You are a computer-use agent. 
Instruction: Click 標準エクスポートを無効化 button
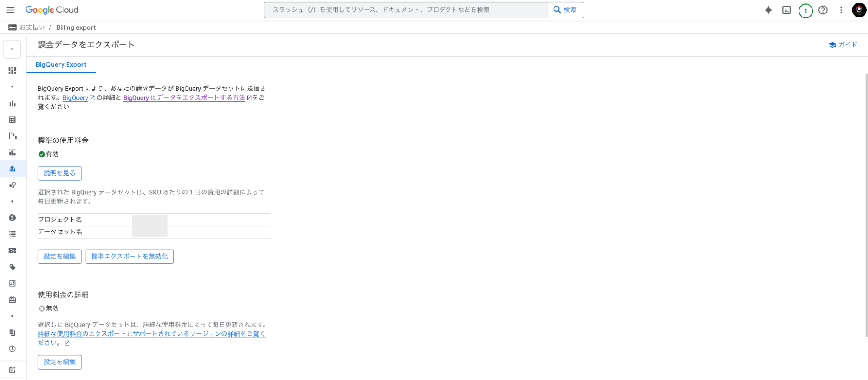(x=129, y=257)
